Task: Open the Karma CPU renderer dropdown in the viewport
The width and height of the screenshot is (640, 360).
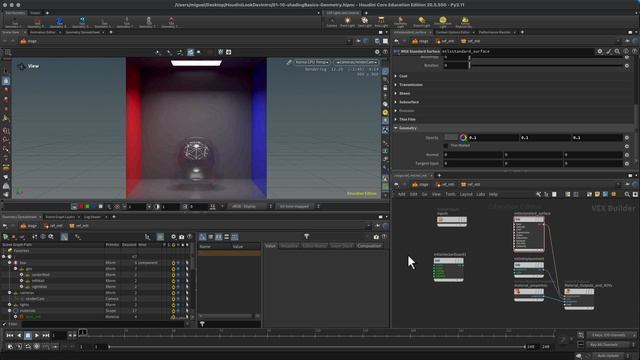Action: tap(312, 62)
